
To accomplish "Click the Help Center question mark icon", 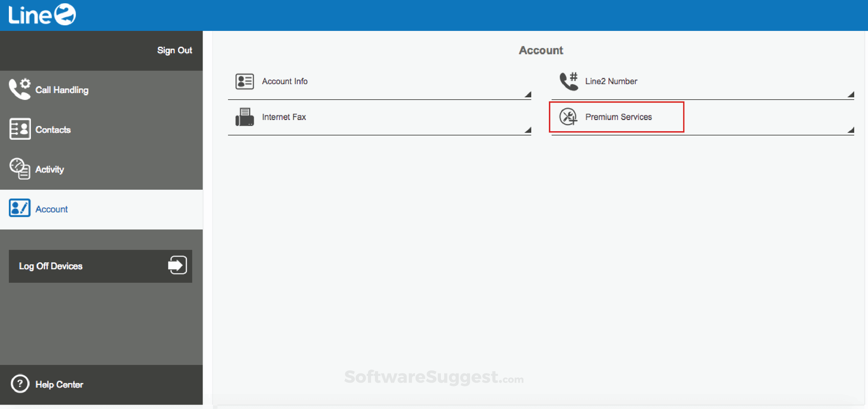I will (x=20, y=384).
